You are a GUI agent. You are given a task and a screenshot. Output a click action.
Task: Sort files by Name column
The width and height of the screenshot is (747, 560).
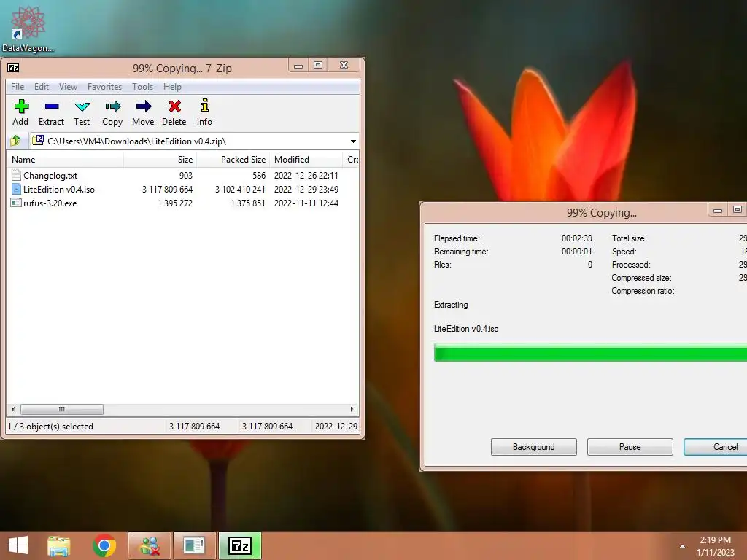click(65, 160)
